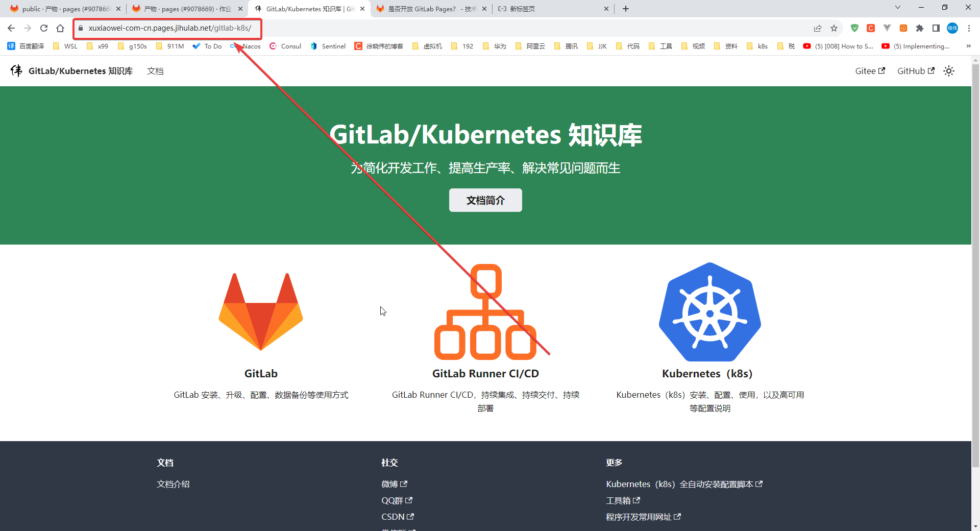Open a new browser tab with plus
The image size is (980, 531).
(626, 9)
